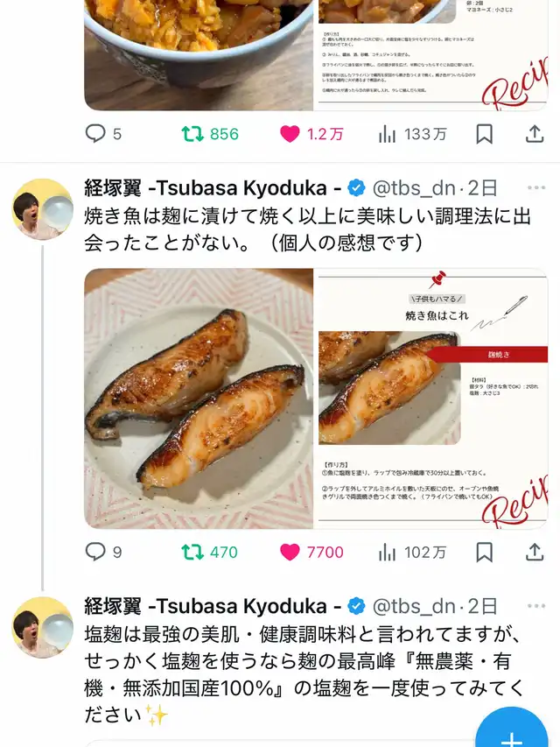Open replies on the 856-retweet post
This screenshot has height=747, width=560.
[x=103, y=134]
